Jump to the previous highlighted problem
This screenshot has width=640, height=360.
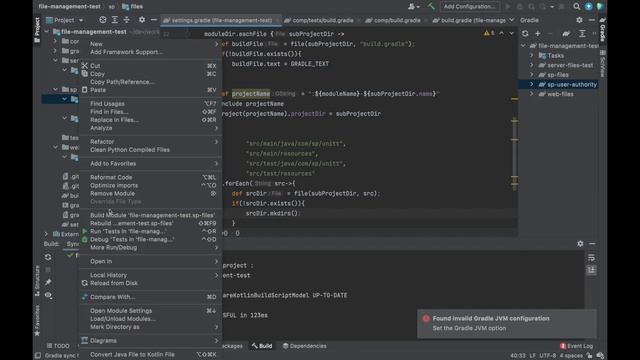click(x=502, y=33)
